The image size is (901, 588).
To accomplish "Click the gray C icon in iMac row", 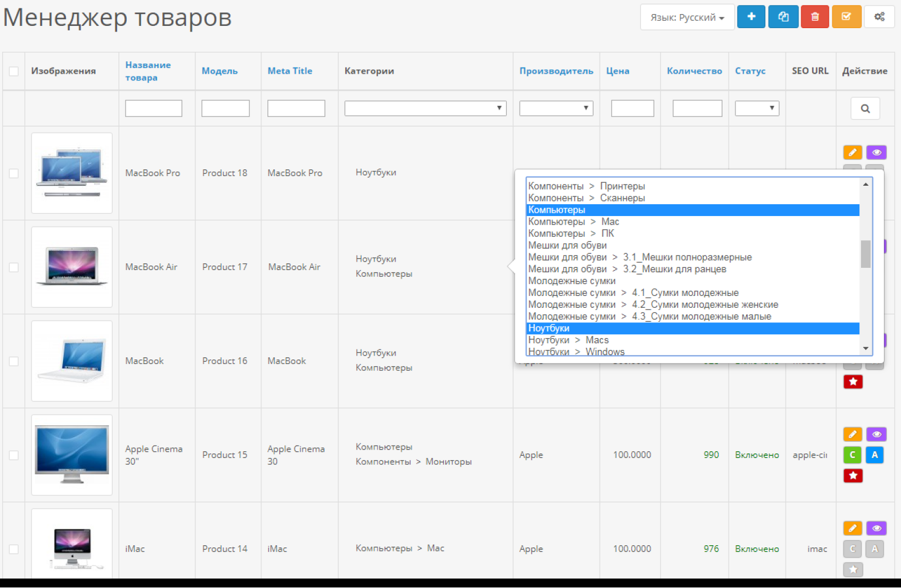I will click(853, 549).
